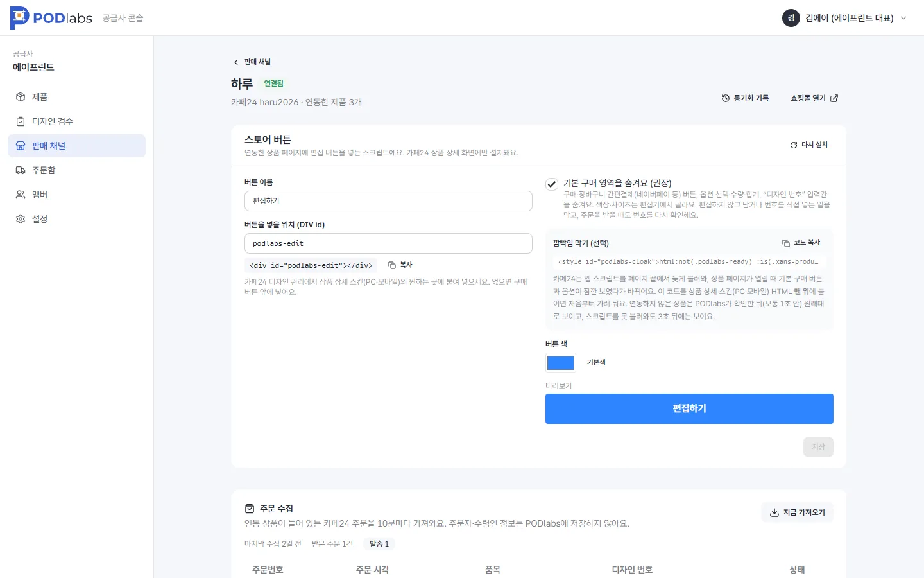Click the 버튼 이름 input field
This screenshot has height=578, width=924.
point(388,201)
